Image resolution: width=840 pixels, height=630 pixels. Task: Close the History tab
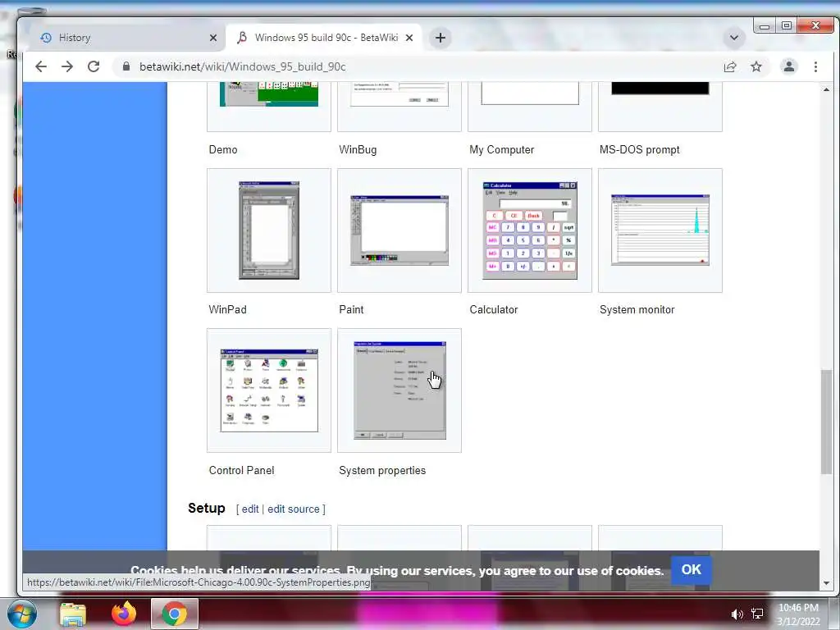(213, 38)
